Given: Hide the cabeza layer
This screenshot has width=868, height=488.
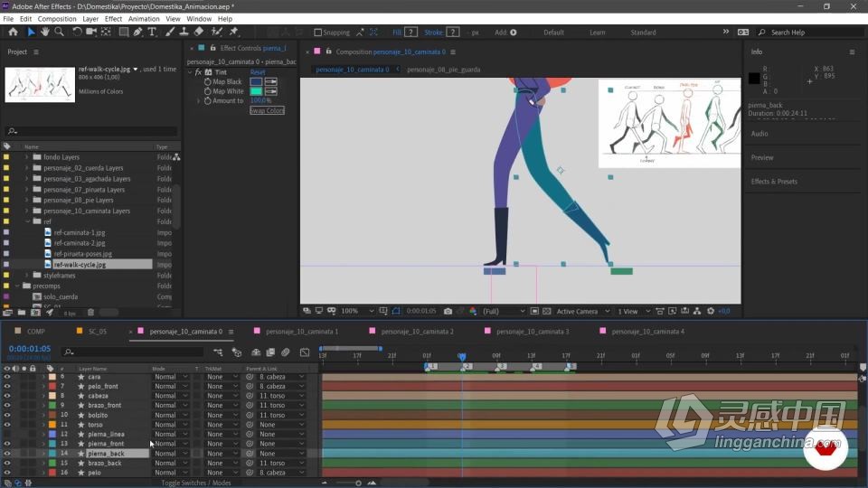Looking at the screenshot, I should (x=7, y=396).
